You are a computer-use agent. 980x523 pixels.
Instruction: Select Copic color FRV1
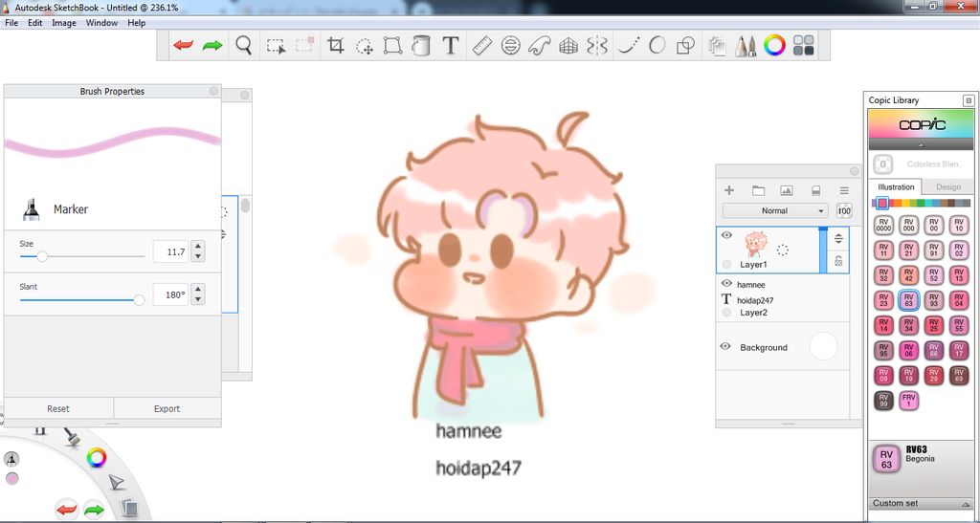click(x=908, y=400)
